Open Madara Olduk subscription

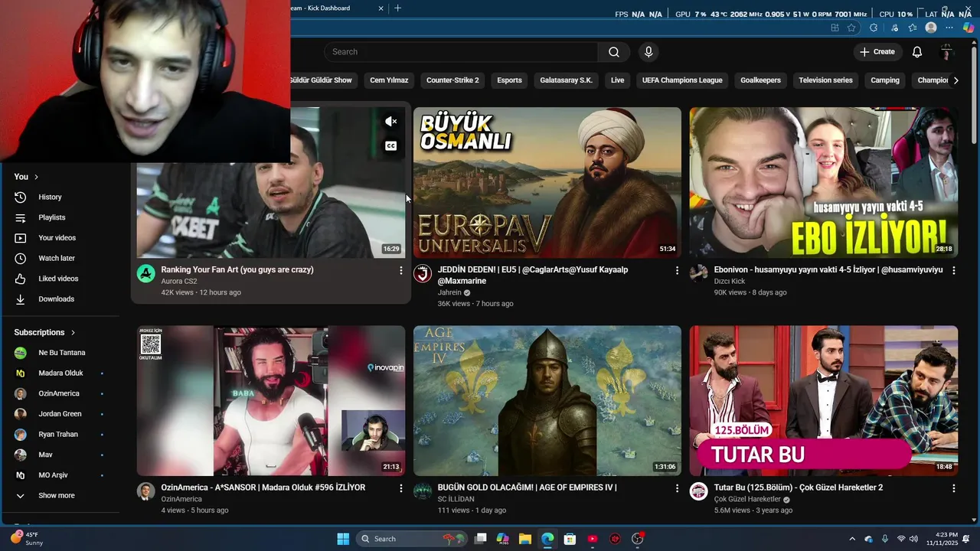60,373
